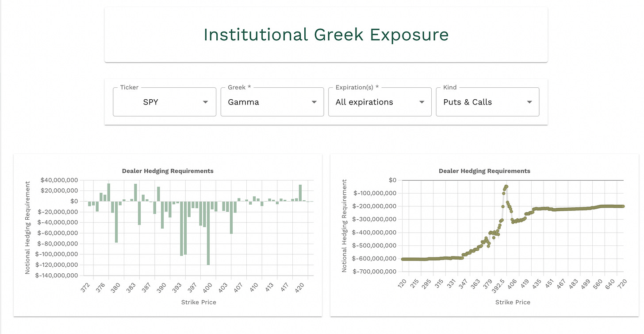Click the Strike Price label under right chart
The image size is (644, 334).
tap(513, 302)
